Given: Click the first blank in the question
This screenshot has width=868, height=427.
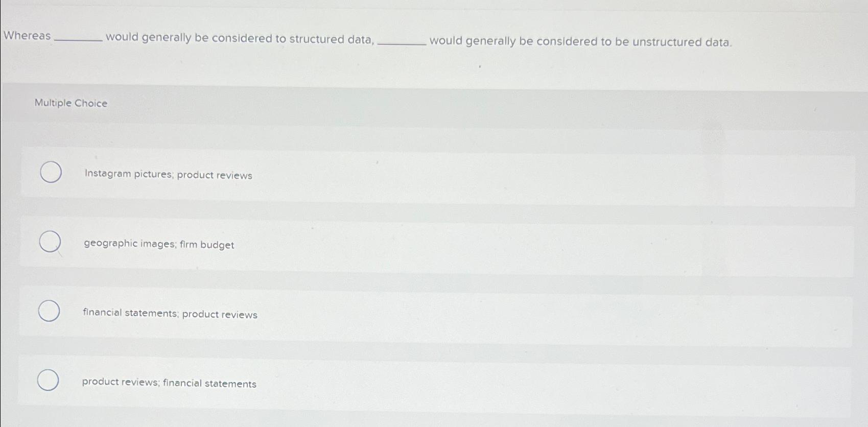Looking at the screenshot, I should coord(79,39).
